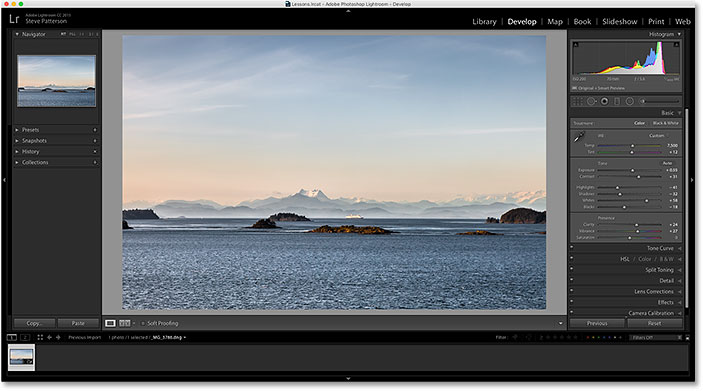The width and height of the screenshot is (703, 391).
Task: Add a new preset with plus icon
Action: coord(95,130)
